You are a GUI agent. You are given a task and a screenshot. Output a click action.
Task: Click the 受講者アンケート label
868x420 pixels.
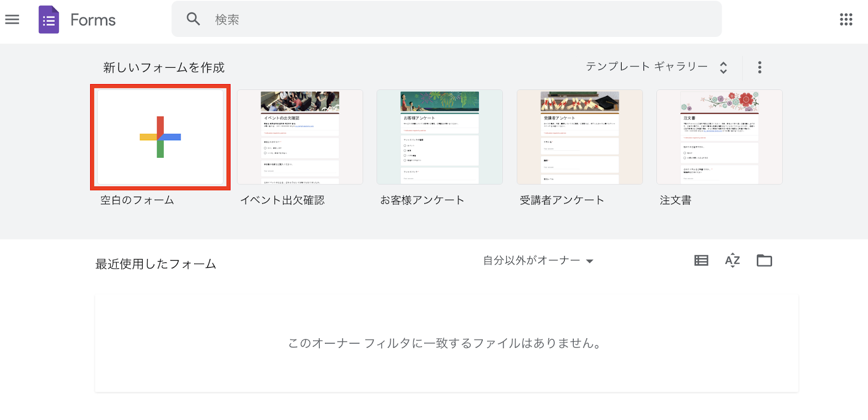[562, 200]
